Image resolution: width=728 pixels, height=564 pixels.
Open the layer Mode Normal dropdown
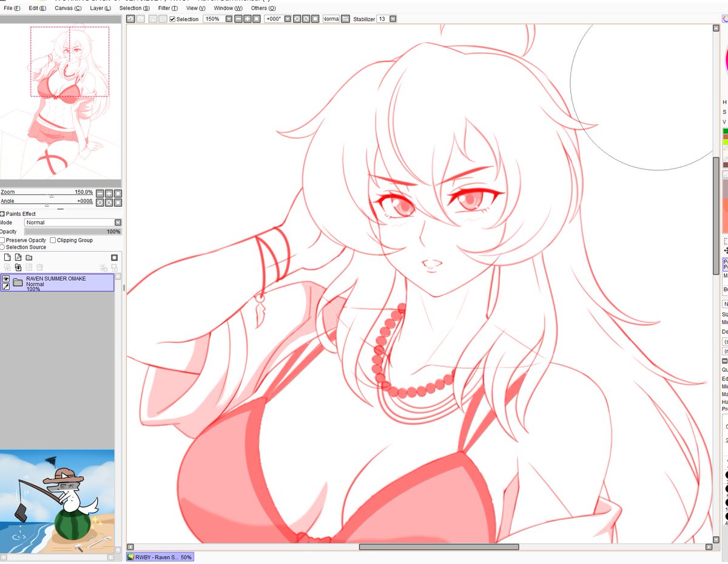coord(73,223)
